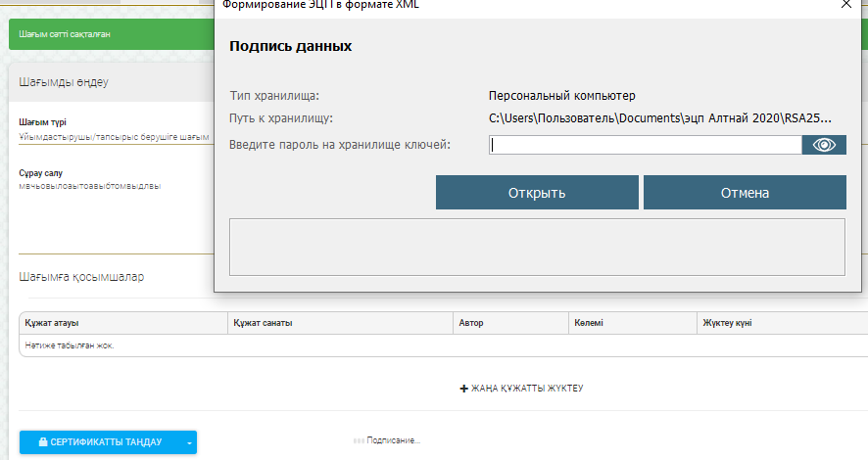Click the storage path C:\Users text
Screen dimensions: 868x460
pos(660,119)
